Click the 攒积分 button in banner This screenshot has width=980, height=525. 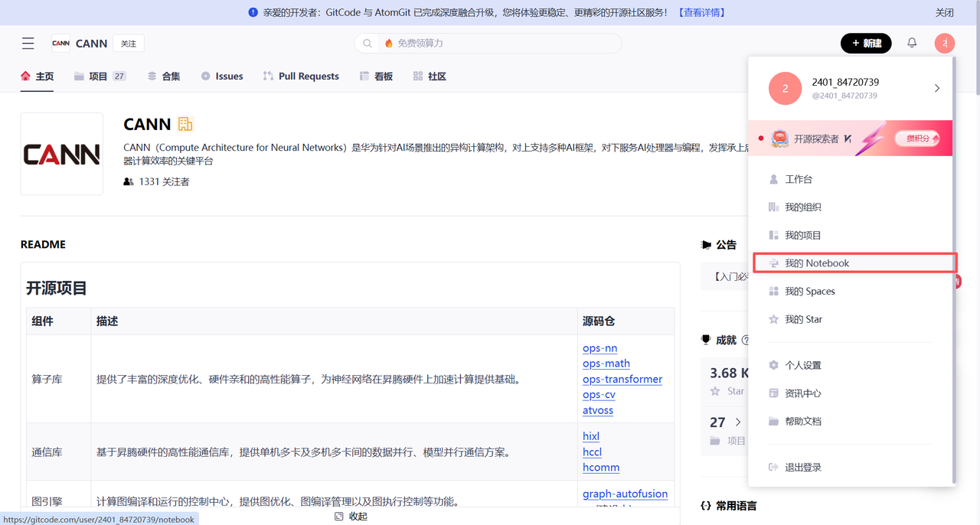tap(917, 139)
